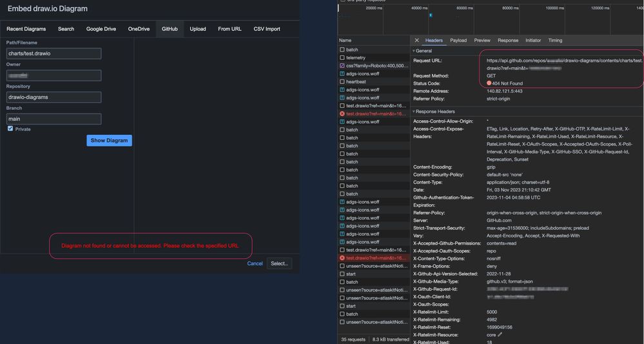Select the OneDrive tab
The image size is (644, 344).
click(x=139, y=29)
